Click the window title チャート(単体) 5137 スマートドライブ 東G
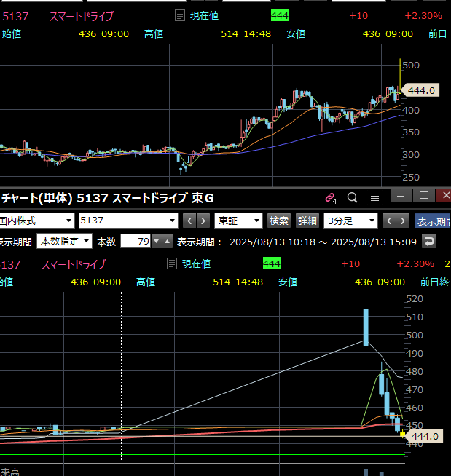 point(108,198)
